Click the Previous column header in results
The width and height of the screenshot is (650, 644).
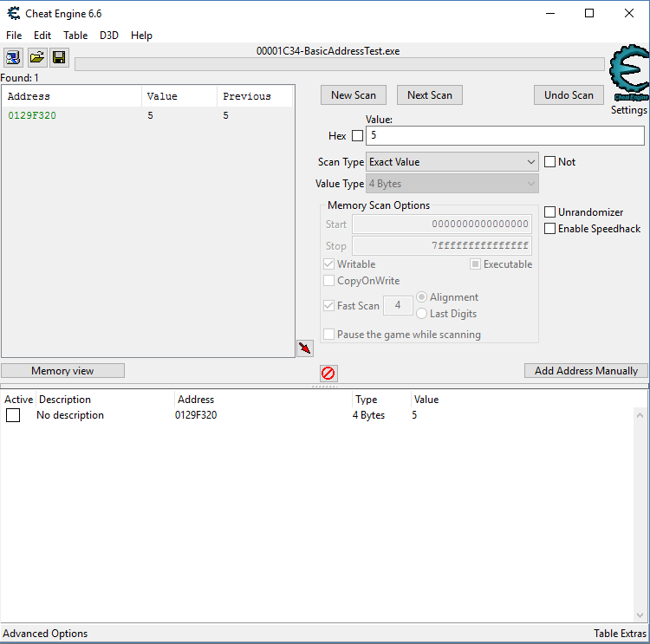coord(255,96)
